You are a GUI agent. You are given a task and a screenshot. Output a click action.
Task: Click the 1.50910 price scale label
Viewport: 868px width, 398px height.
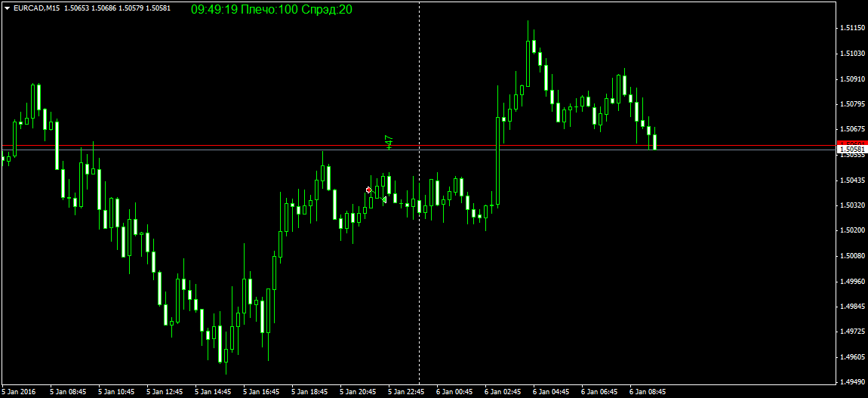(x=852, y=79)
